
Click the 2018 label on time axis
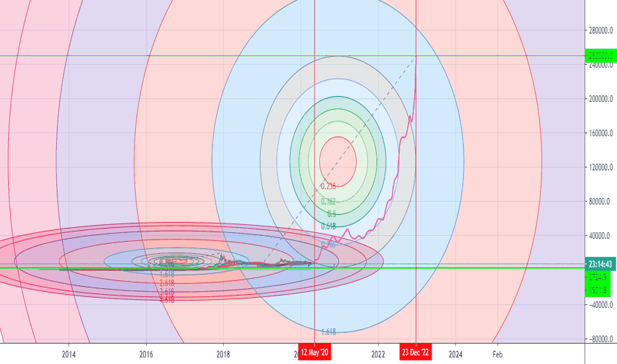coord(223,355)
